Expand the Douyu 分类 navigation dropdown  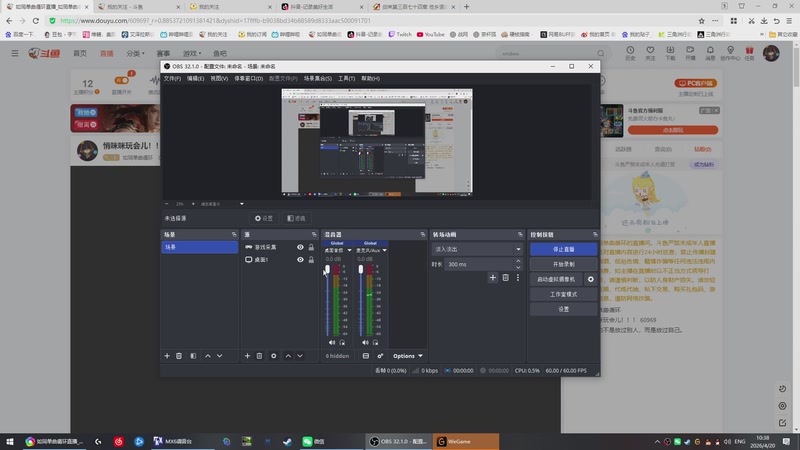135,54
